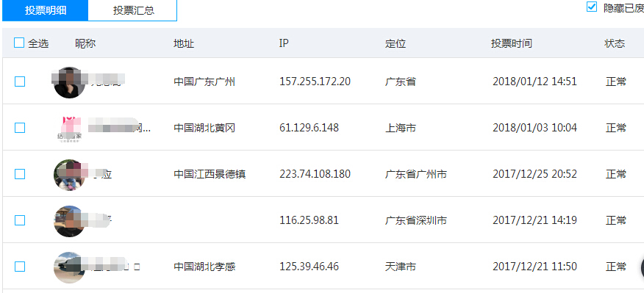
Task: Switch to the 投票汇总 tab
Action: point(132,10)
